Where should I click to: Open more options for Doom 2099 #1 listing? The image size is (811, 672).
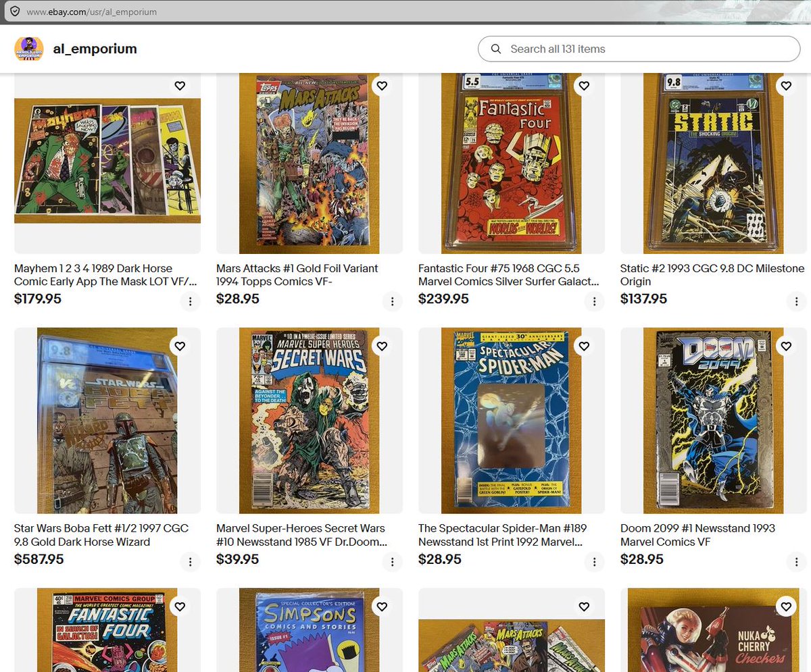795,561
